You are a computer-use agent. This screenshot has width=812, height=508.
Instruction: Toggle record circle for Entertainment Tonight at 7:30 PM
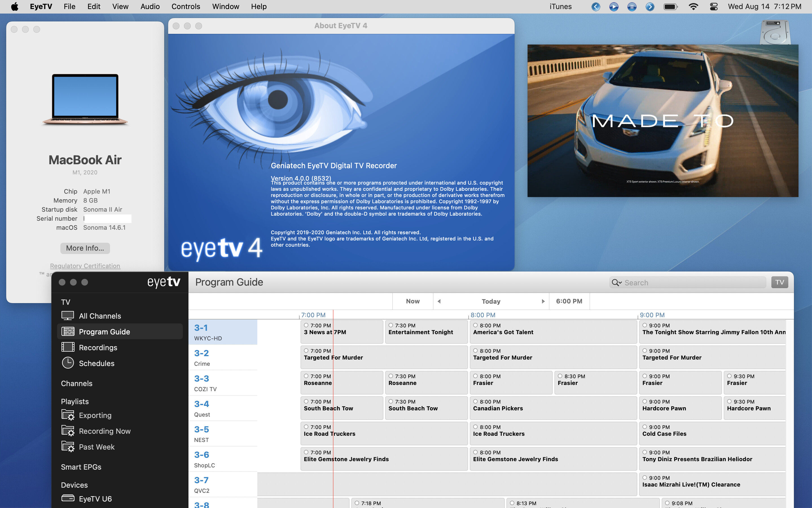coord(390,325)
